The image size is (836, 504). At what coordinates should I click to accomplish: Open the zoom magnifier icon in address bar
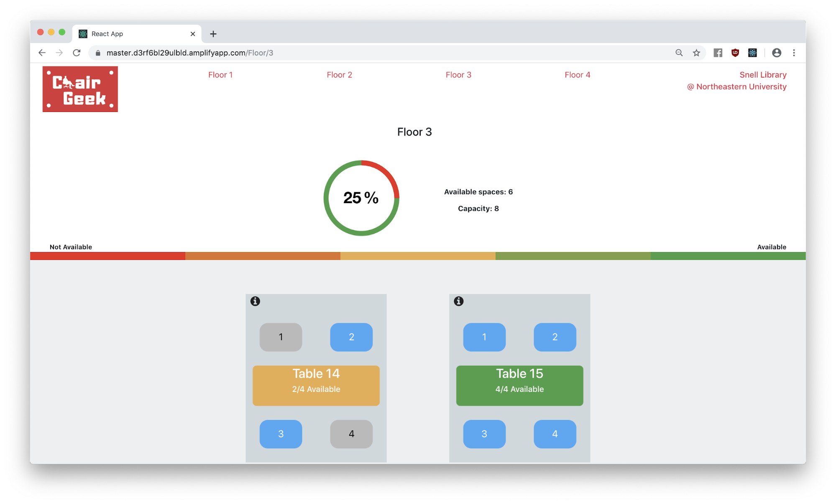[679, 53]
